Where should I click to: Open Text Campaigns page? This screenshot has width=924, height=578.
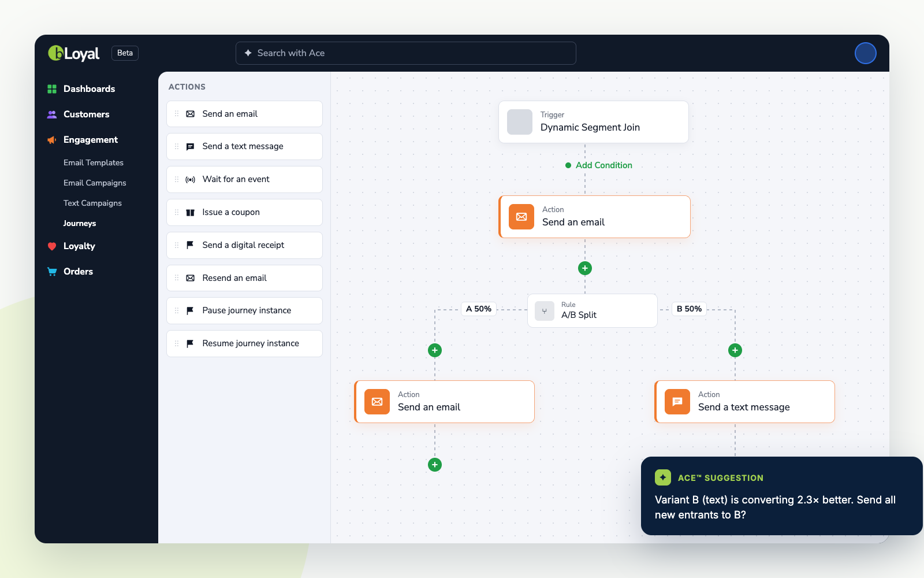(x=92, y=203)
